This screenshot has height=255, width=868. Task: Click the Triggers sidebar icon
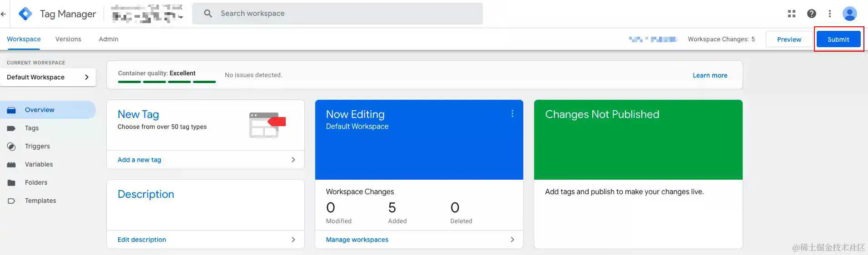click(x=11, y=147)
